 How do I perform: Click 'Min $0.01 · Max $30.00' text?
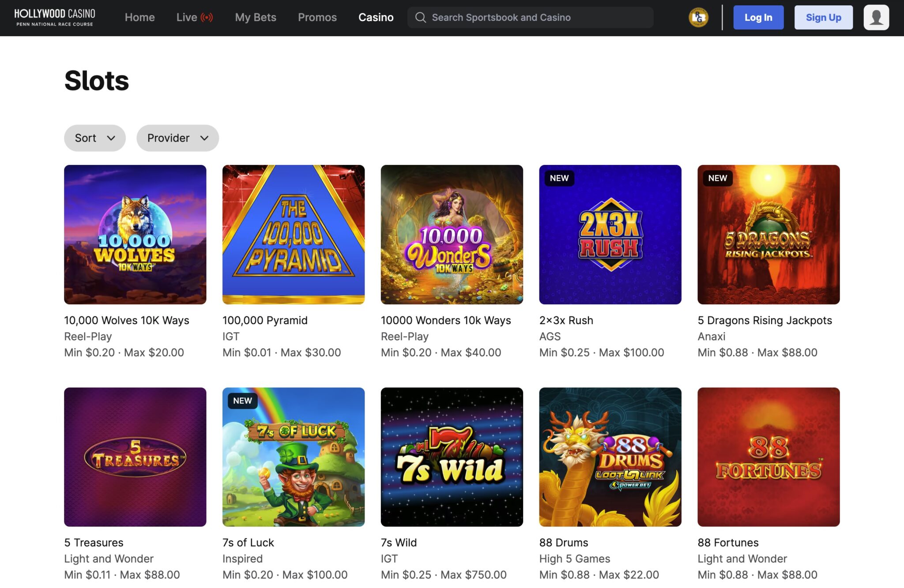click(x=282, y=352)
